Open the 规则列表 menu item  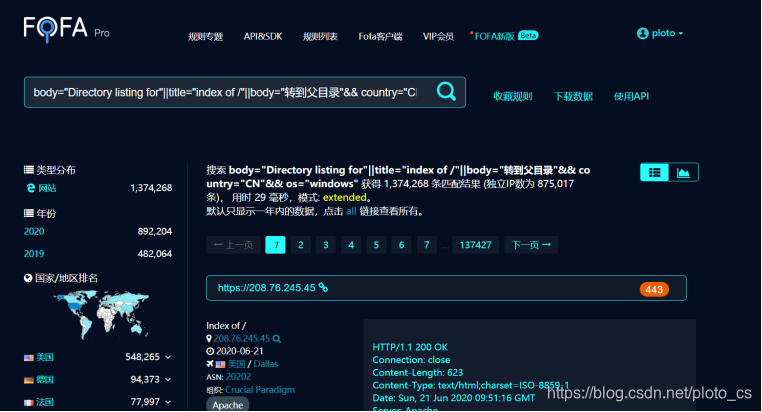(320, 36)
